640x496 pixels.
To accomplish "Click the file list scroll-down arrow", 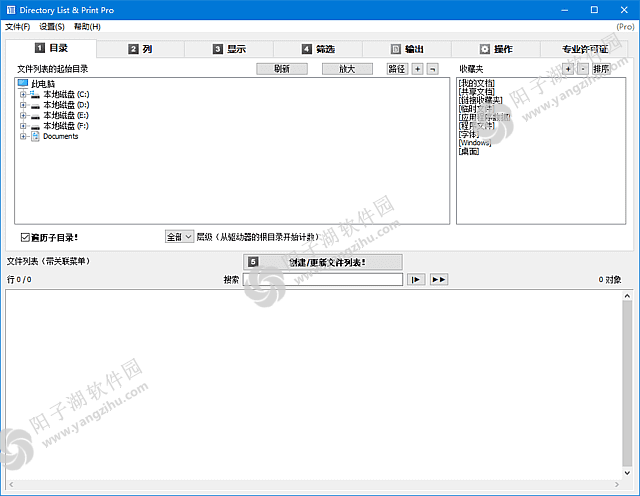I will tap(627, 473).
